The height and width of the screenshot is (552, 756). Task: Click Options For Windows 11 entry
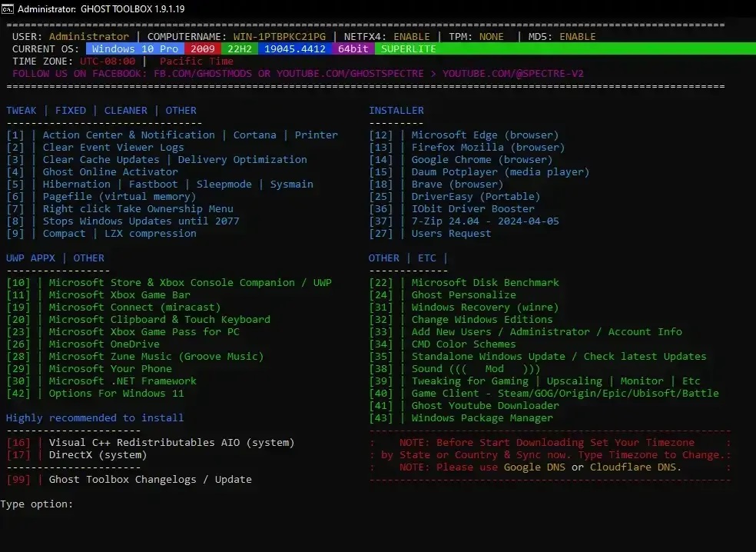pyautogui.click(x=116, y=394)
